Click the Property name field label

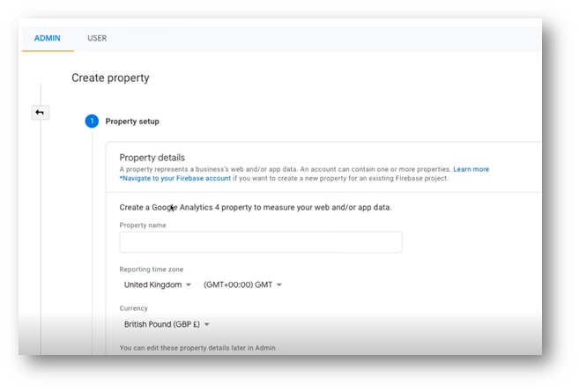(x=143, y=226)
